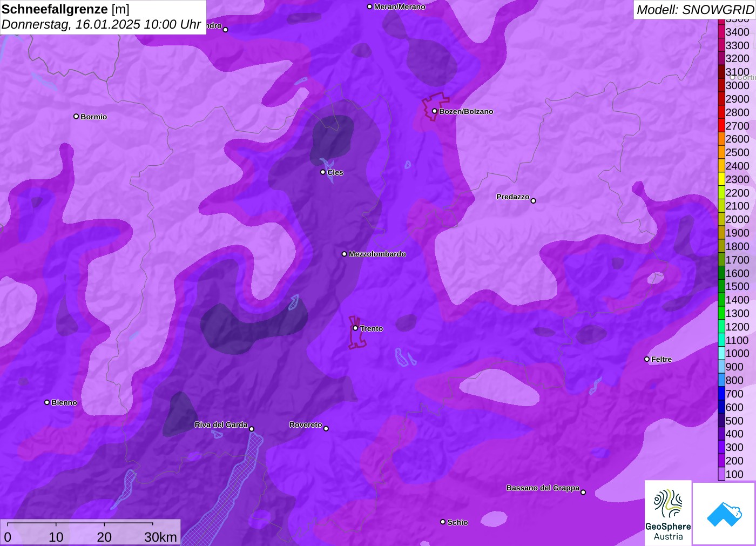Click the legend value 2100
Screen dimensions: 756x546
[x=737, y=206]
